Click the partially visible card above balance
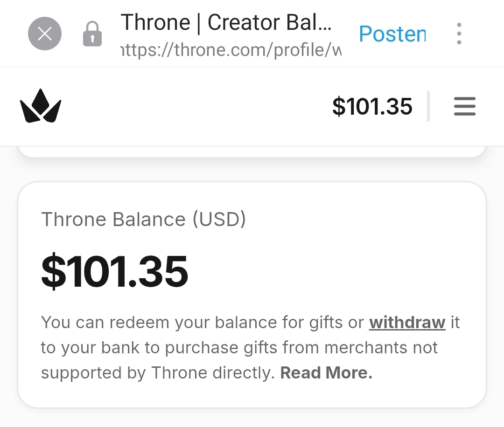504x427 pixels. [x=252, y=152]
